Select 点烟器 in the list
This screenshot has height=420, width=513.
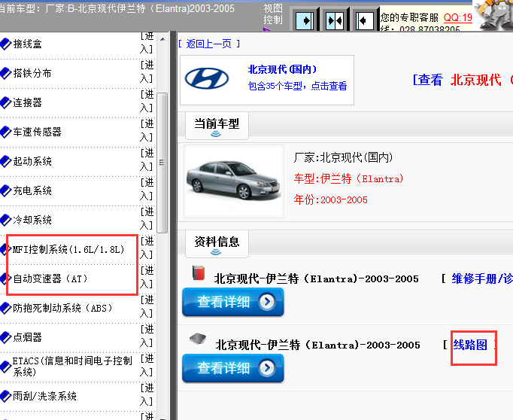[x=28, y=337]
